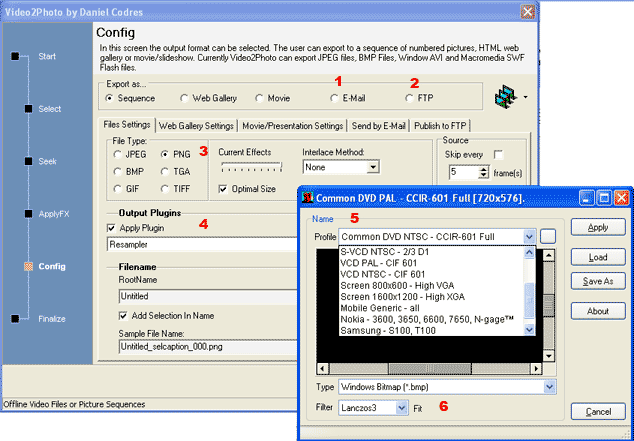Image resolution: width=634 pixels, height=441 pixels.
Task: Click the Apply button
Action: (598, 228)
